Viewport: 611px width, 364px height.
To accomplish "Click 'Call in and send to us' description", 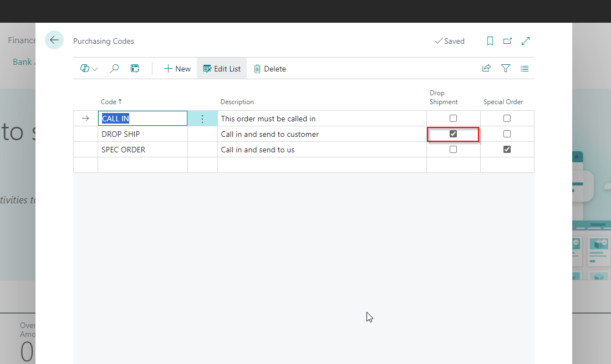I will coord(322,150).
